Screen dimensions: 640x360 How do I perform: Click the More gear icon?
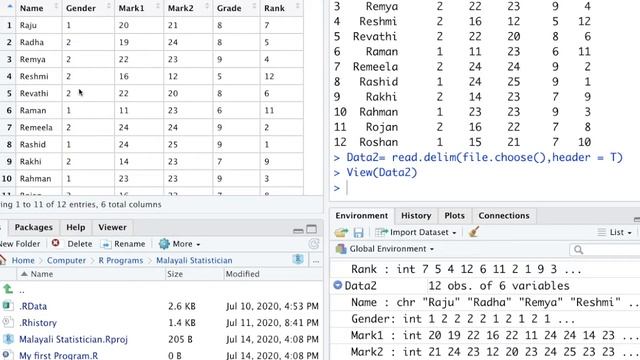pyautogui.click(x=164, y=244)
